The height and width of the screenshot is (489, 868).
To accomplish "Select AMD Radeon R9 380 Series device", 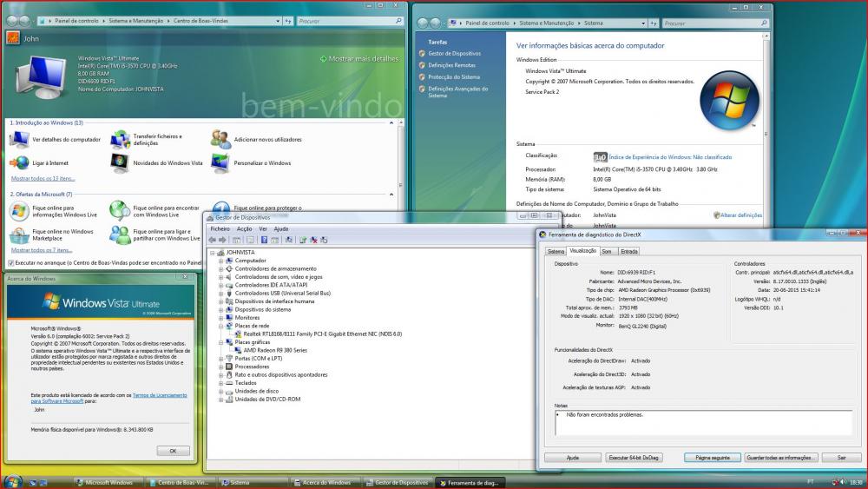I will [x=275, y=351].
